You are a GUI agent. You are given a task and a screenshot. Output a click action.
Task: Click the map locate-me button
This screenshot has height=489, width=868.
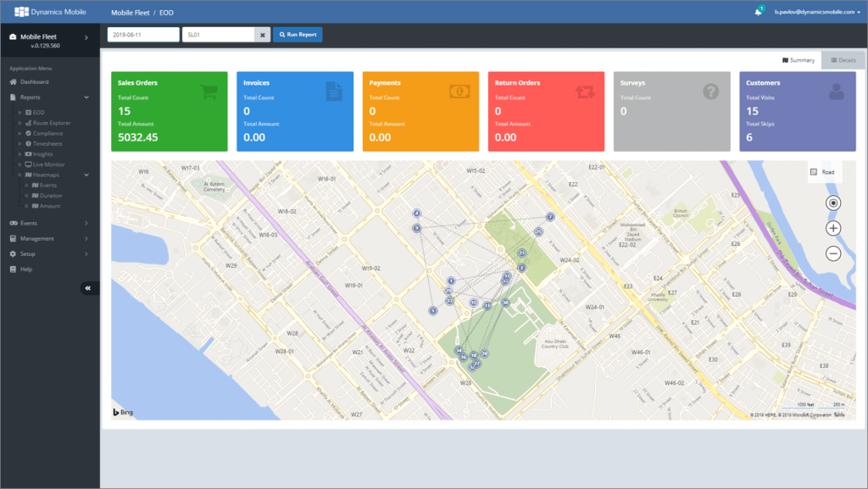833,203
